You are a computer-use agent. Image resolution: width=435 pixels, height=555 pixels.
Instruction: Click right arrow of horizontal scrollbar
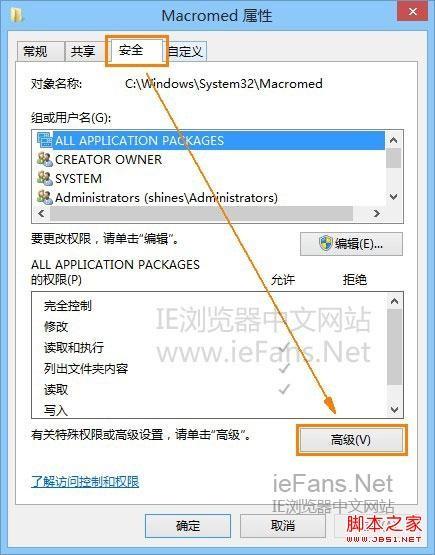[377, 213]
